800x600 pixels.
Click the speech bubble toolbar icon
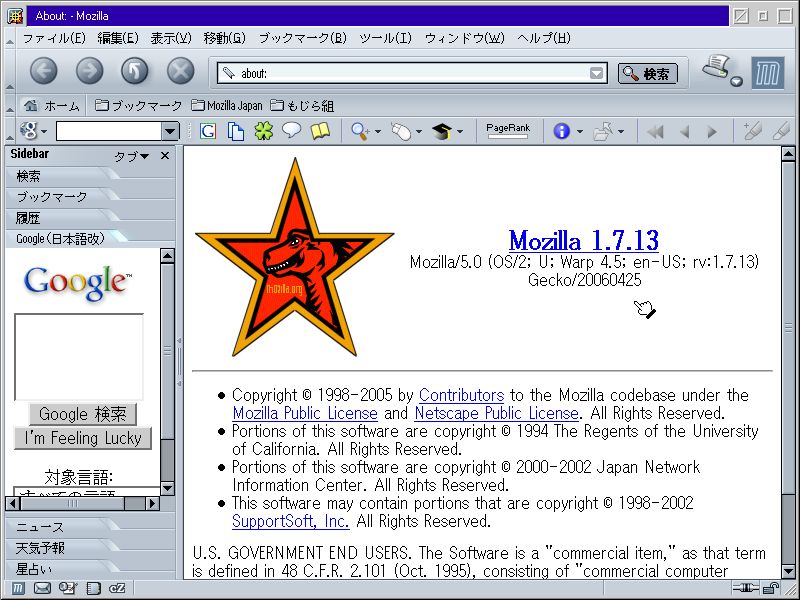pyautogui.click(x=291, y=131)
